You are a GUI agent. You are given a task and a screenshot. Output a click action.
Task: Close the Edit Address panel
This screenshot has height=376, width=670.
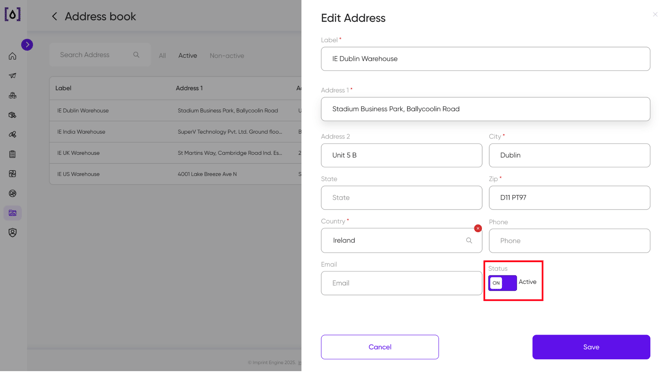pyautogui.click(x=655, y=15)
